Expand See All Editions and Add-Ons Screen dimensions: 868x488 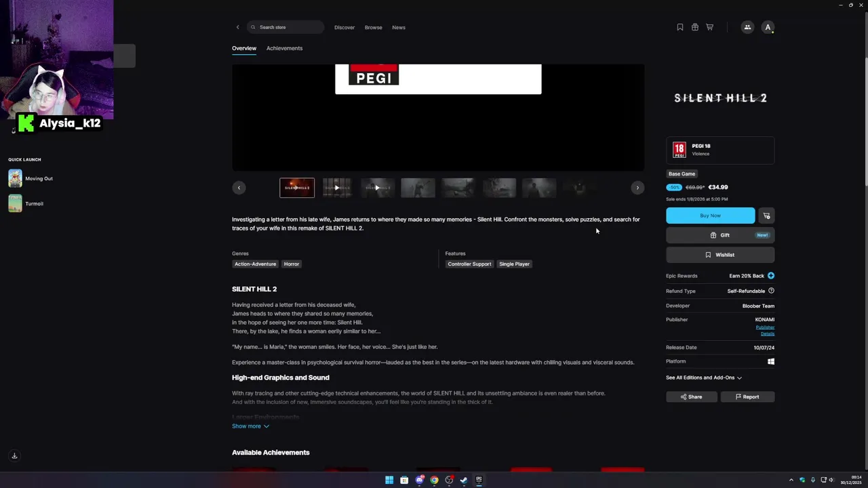704,378
